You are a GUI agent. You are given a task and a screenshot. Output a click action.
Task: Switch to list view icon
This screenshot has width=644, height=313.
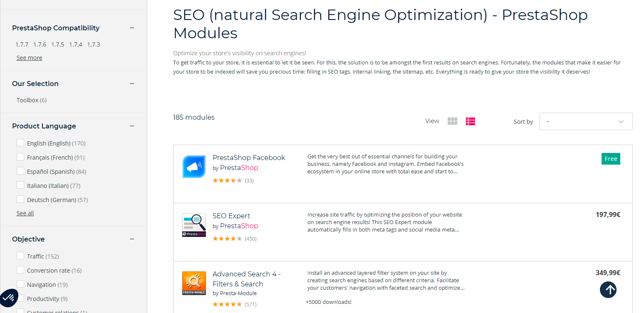471,121
